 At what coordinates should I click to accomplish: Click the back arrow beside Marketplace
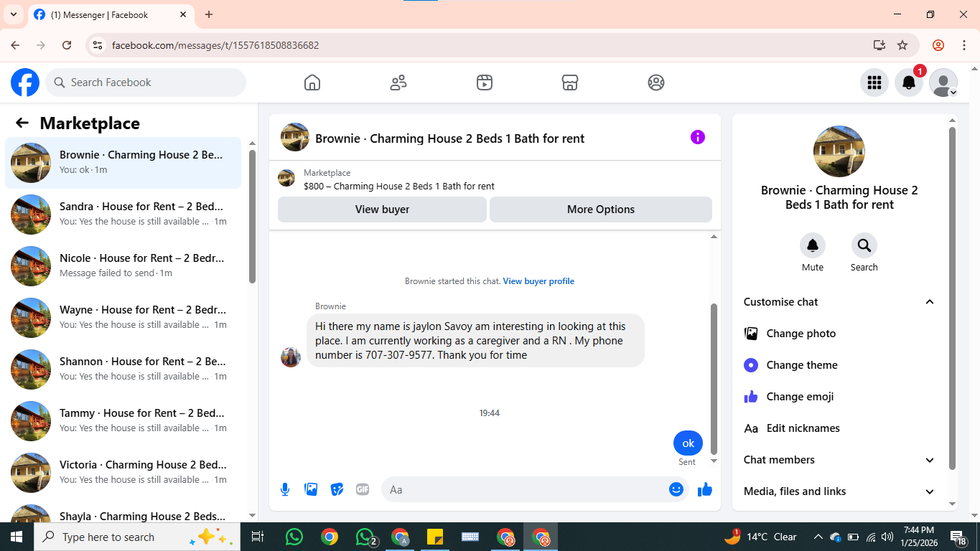coord(22,123)
